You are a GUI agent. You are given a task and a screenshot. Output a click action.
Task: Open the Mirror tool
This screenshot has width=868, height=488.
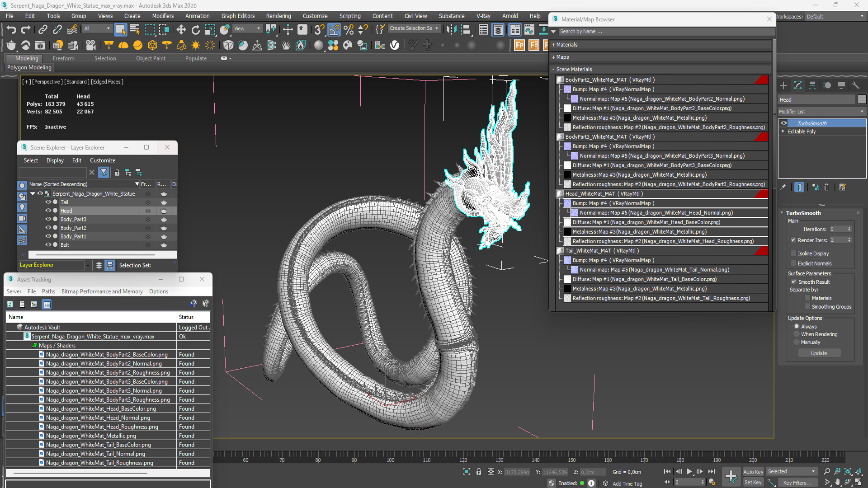451,30
